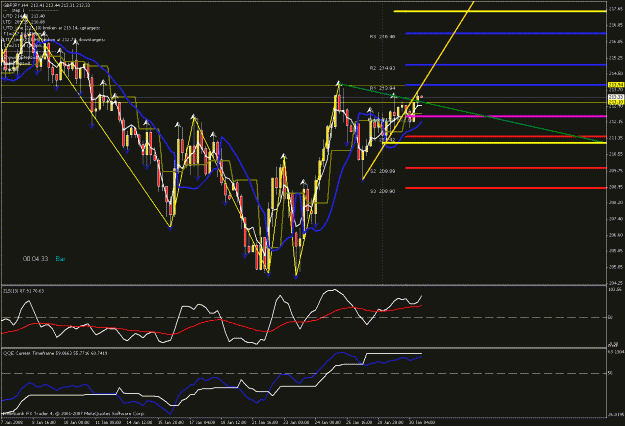Click the '7 Jan 2008' time axis label

tap(12, 422)
